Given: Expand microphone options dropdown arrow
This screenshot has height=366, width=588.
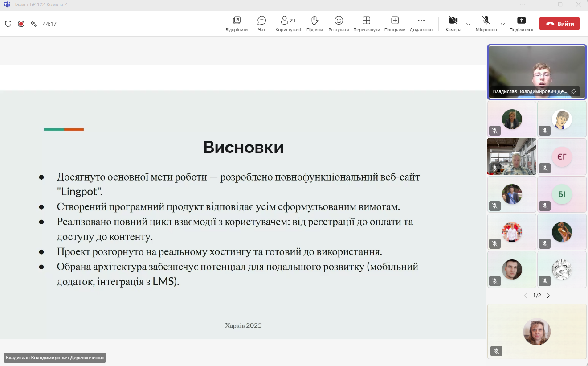Looking at the screenshot, I should (x=502, y=24).
